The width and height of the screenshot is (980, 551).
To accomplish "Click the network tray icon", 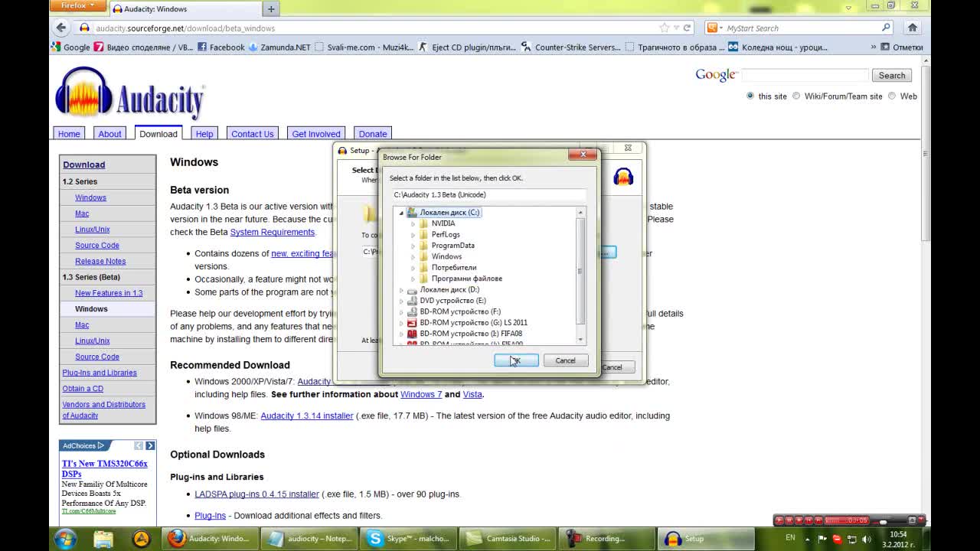I will pyautogui.click(x=851, y=539).
